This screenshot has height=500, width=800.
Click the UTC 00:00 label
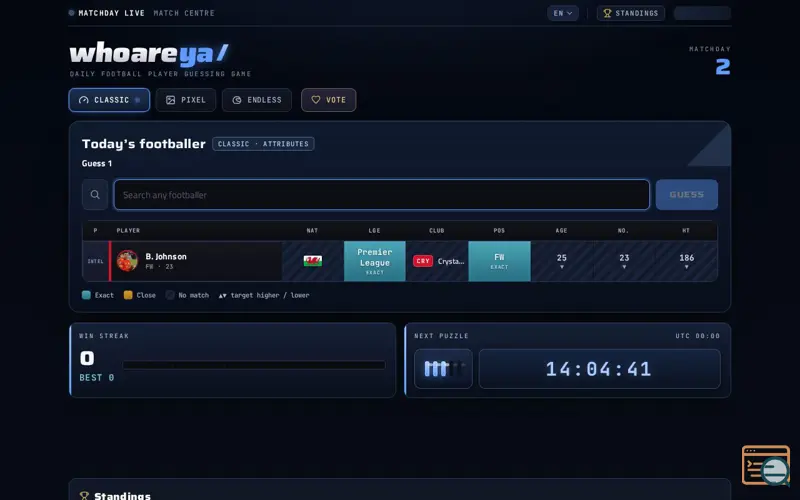pos(697,336)
